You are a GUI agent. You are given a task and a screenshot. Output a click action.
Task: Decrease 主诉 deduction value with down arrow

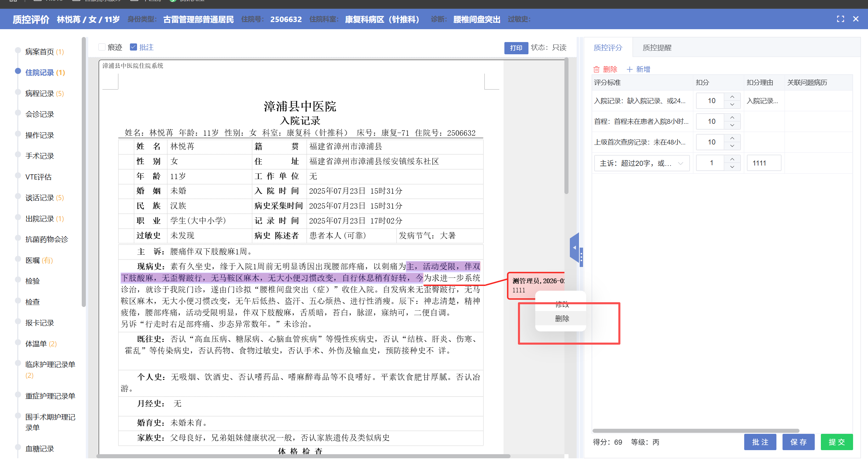732,167
